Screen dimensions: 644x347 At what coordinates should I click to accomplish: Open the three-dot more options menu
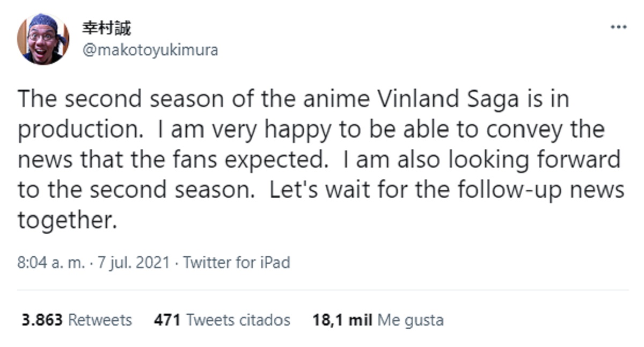pos(618,27)
